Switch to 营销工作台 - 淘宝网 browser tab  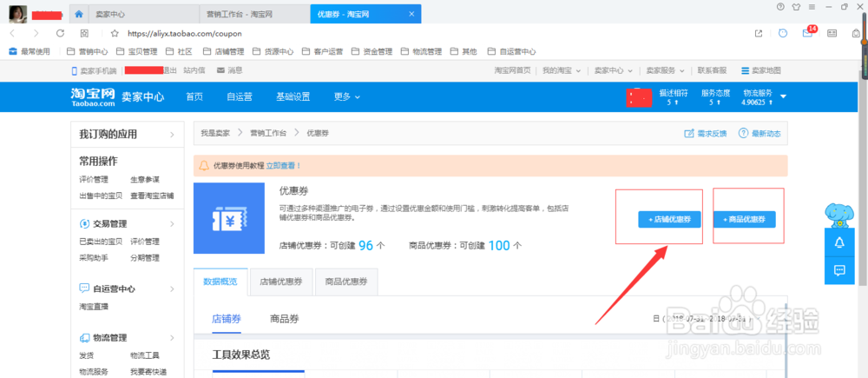[x=254, y=14]
